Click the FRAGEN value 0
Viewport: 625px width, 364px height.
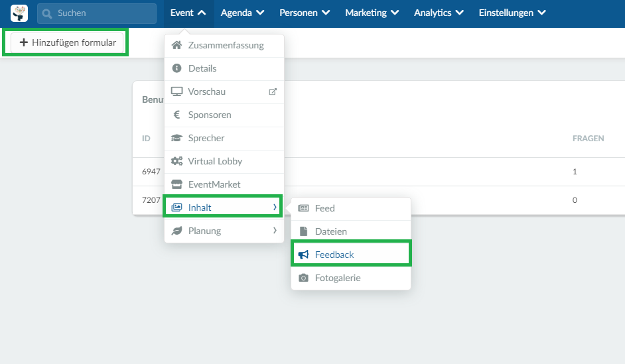[x=575, y=200]
